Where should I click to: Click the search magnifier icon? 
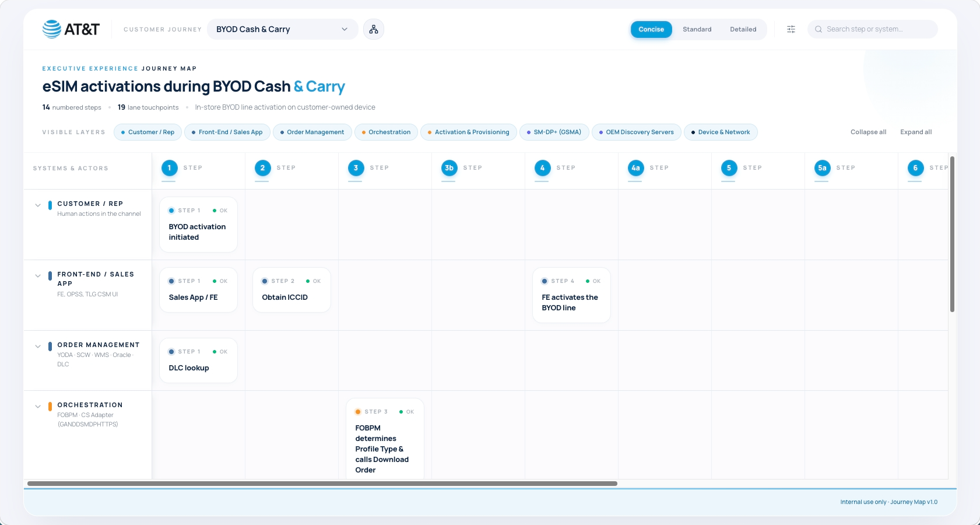click(819, 29)
